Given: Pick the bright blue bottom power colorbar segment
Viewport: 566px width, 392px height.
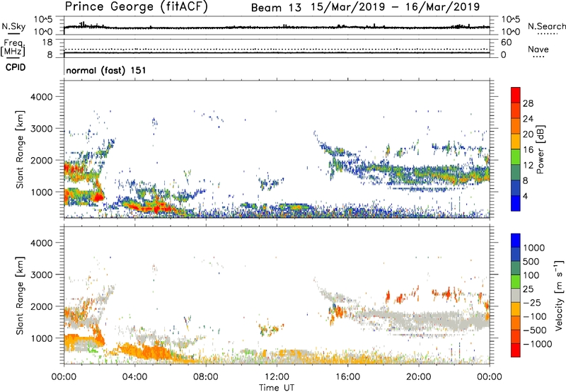Looking at the screenshot, I should pos(516,203).
